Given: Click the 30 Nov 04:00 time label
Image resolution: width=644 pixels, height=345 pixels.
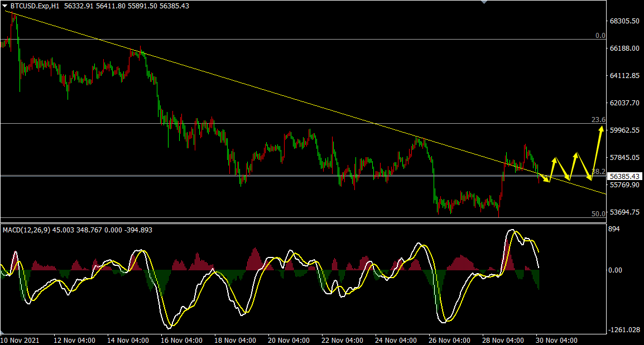Looking at the screenshot, I should [556, 339].
